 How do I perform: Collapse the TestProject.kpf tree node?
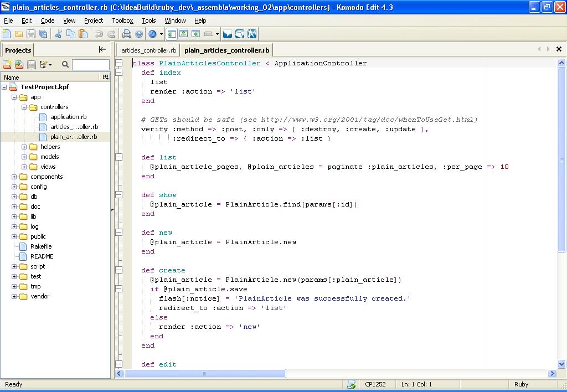[4, 87]
